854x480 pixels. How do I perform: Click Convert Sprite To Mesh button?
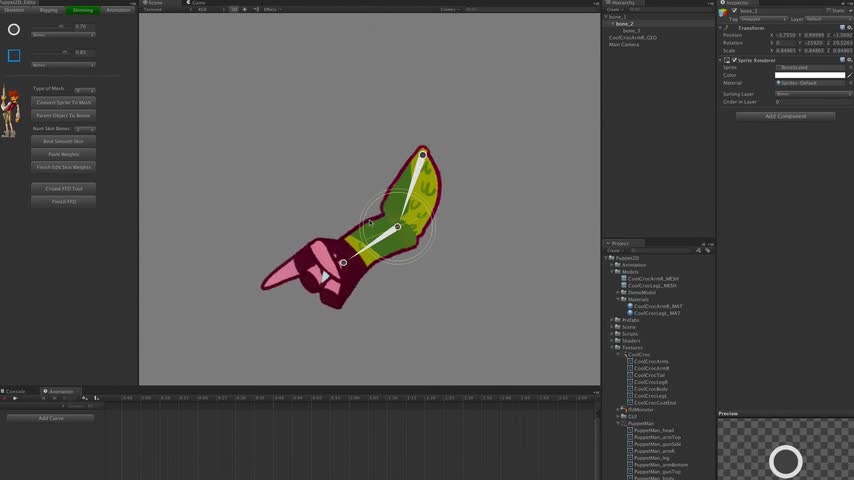click(64, 102)
